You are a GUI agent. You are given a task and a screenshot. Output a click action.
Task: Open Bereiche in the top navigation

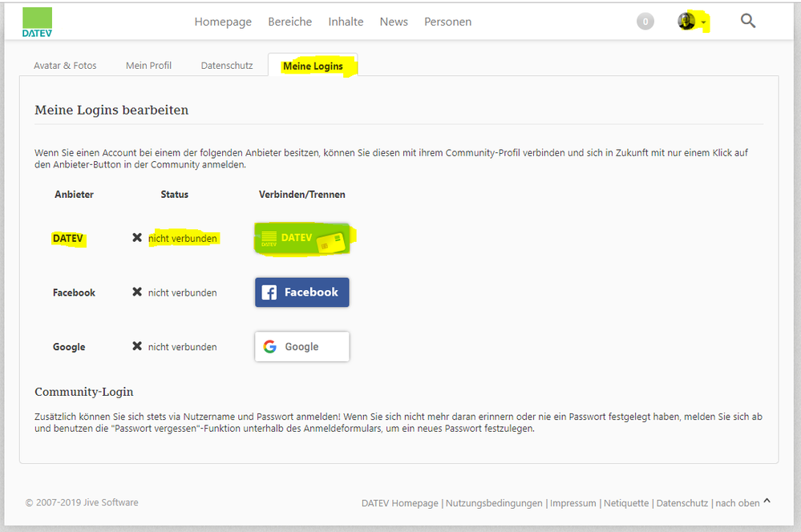click(289, 22)
